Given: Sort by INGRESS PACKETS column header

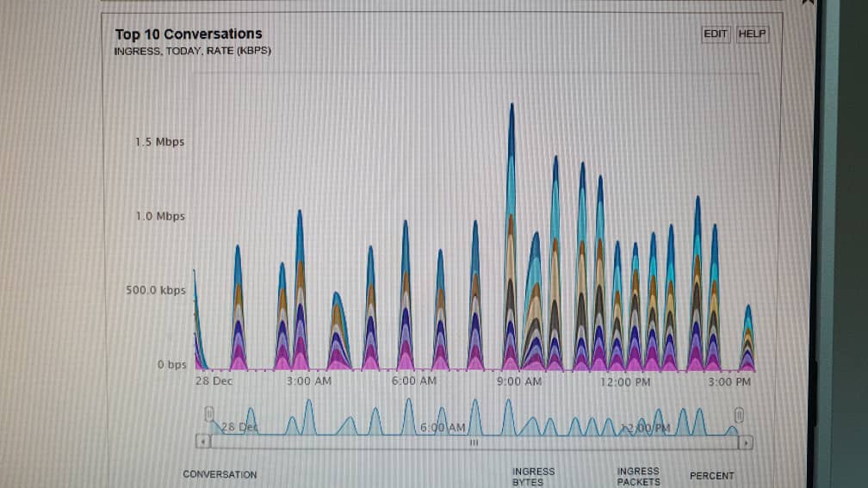Looking at the screenshot, I should click(x=638, y=477).
